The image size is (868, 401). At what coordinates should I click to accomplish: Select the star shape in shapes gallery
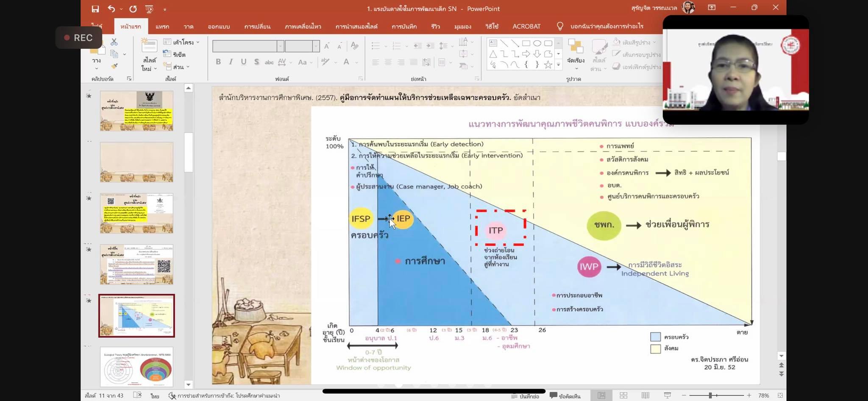[x=548, y=65]
